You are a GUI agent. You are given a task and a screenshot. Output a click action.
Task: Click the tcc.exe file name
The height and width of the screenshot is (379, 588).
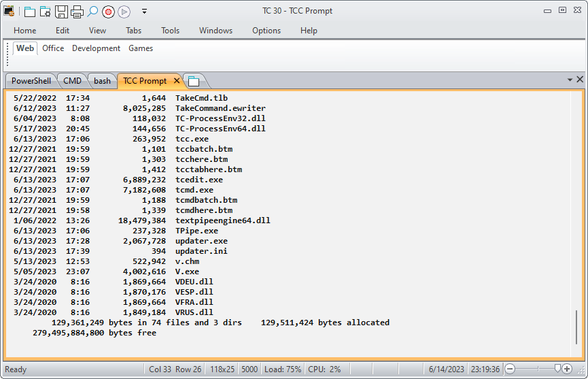[x=192, y=139]
